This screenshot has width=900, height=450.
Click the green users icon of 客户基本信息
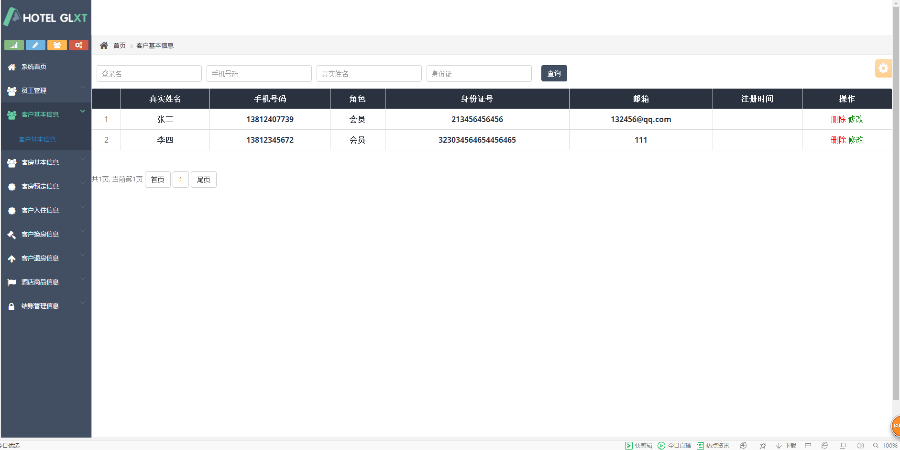tap(11, 115)
